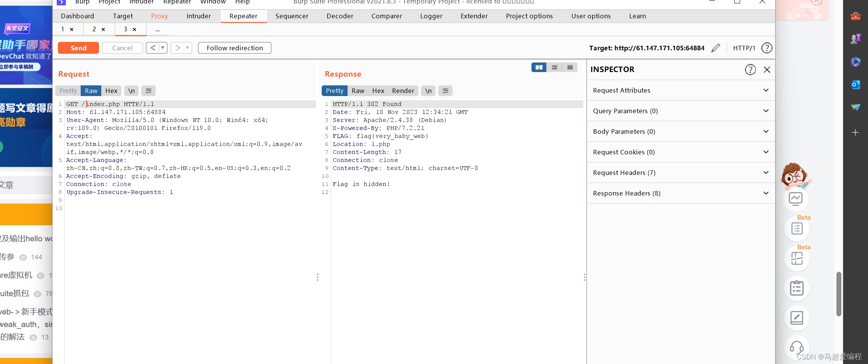
Task: Open the User options tab
Action: 591,16
